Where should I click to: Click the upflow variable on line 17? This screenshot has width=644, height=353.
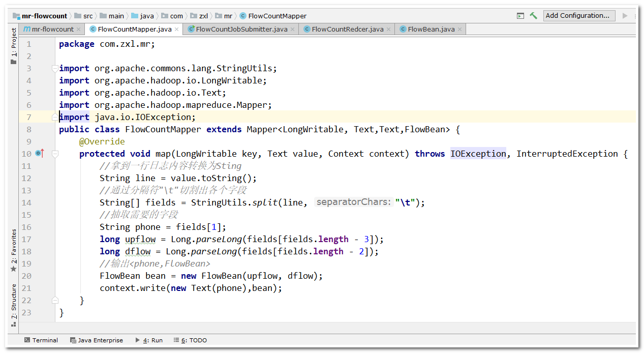[x=140, y=239]
